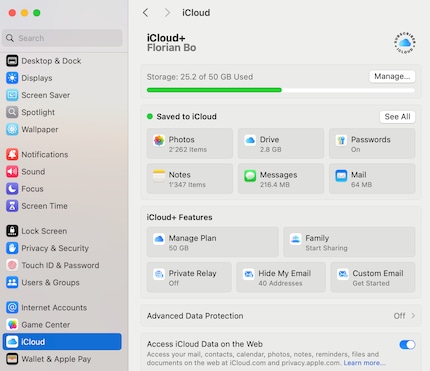Click the See All button
Screen dimensions: 430x371
[397, 117]
